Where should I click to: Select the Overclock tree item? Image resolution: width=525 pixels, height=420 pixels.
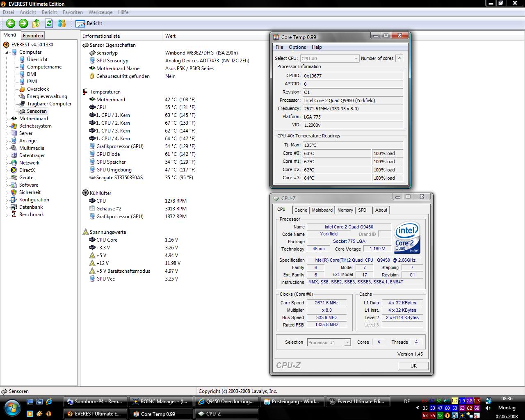38,89
